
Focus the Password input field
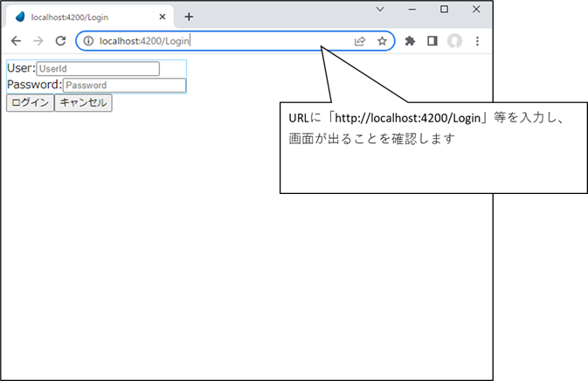coord(124,86)
